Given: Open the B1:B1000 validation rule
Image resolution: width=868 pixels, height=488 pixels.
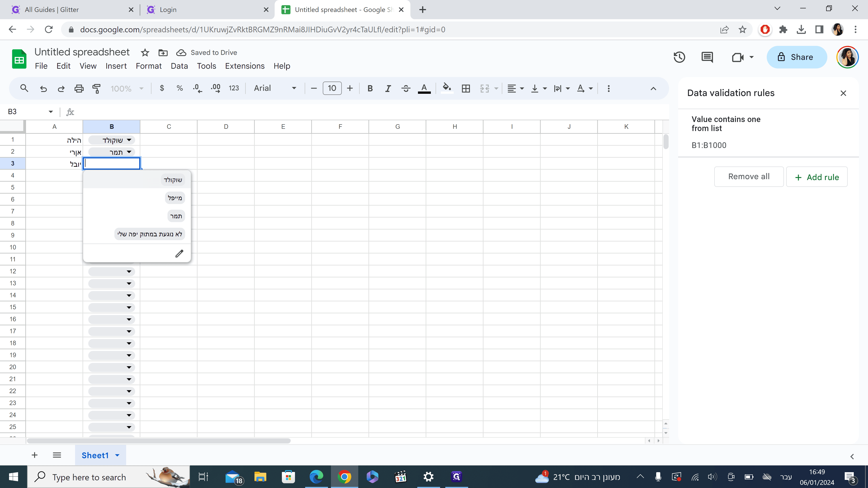Looking at the screenshot, I should pyautogui.click(x=768, y=132).
